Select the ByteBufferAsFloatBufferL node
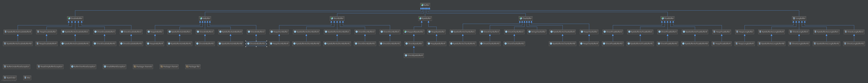This screenshot has width=868, height=83. [x=640, y=32]
